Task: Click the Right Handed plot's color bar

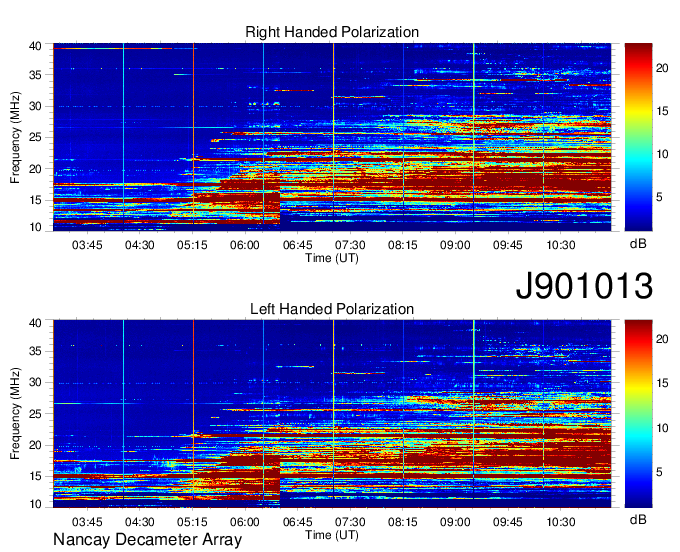Action: 638,137
